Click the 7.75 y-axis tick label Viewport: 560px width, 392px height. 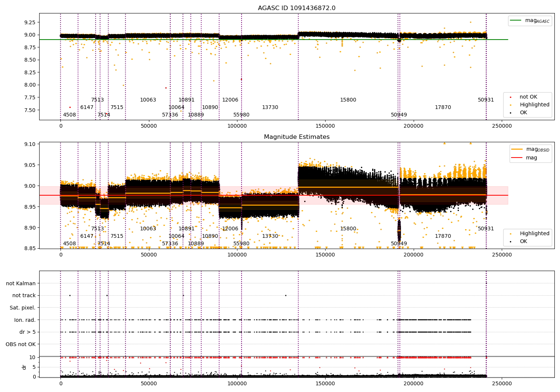point(29,97)
